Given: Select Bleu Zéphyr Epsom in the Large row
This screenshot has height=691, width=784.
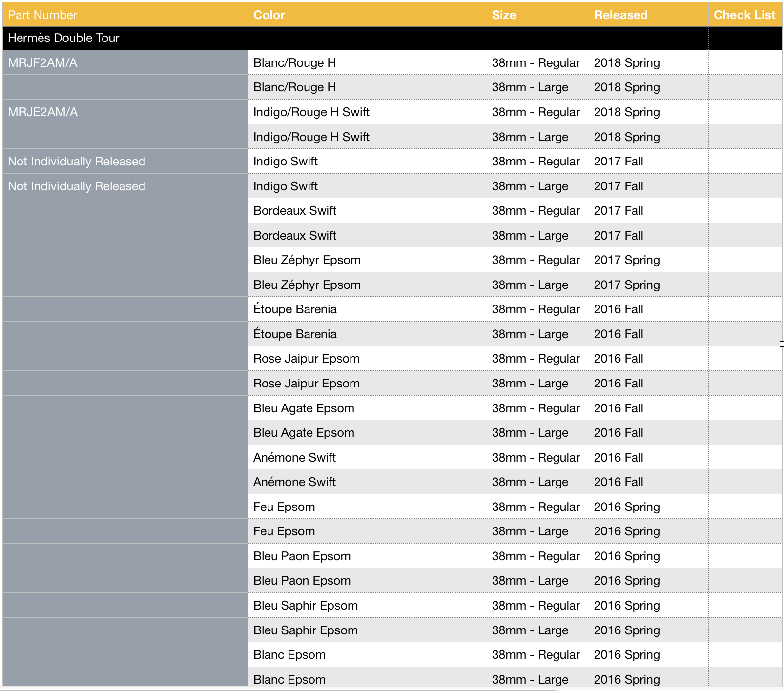Looking at the screenshot, I should (x=307, y=285).
